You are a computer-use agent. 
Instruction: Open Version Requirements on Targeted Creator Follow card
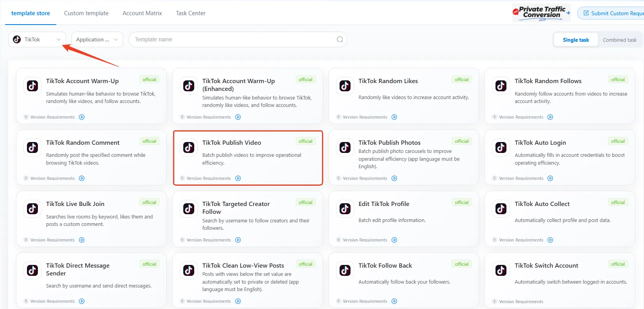[209, 240]
